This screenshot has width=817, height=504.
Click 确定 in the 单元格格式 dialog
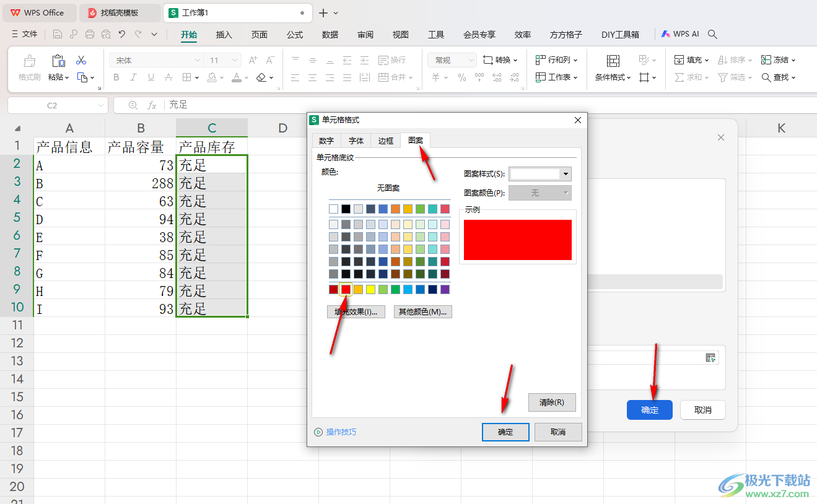coord(505,432)
